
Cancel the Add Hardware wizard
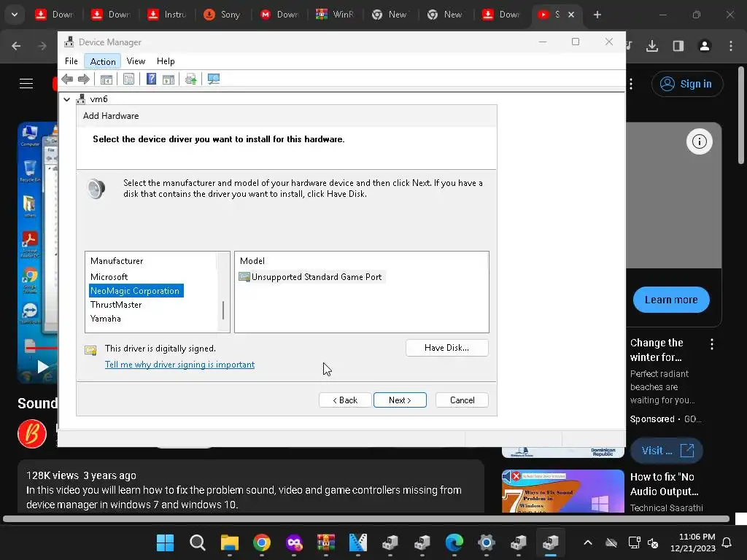click(462, 400)
